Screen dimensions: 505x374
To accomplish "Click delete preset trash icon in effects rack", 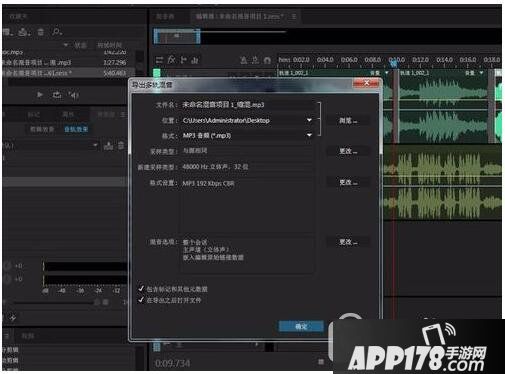I will pyautogui.click(x=121, y=146).
